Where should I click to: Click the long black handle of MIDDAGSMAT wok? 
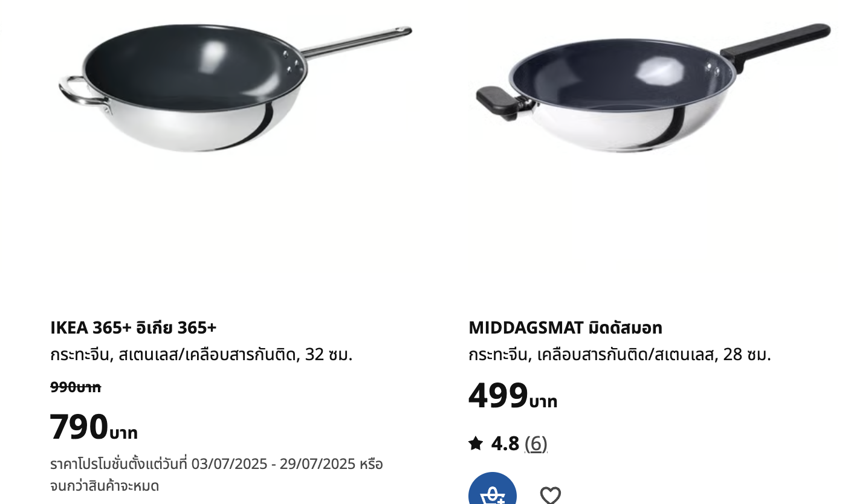tap(776, 44)
